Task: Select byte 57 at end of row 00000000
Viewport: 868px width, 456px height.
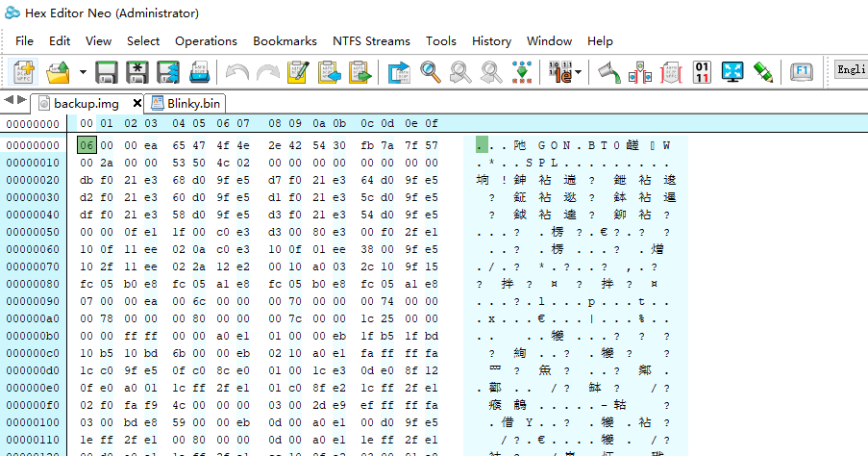Action: point(432,145)
